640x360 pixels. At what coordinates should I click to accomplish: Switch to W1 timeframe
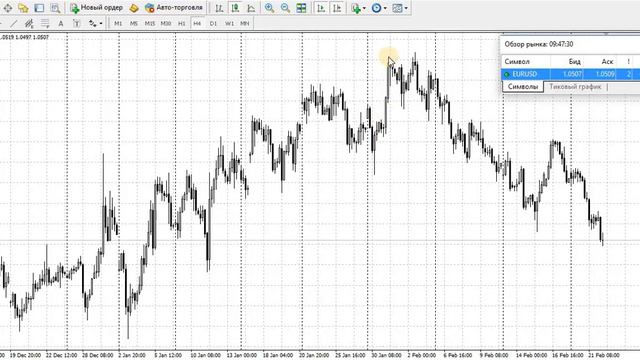229,24
